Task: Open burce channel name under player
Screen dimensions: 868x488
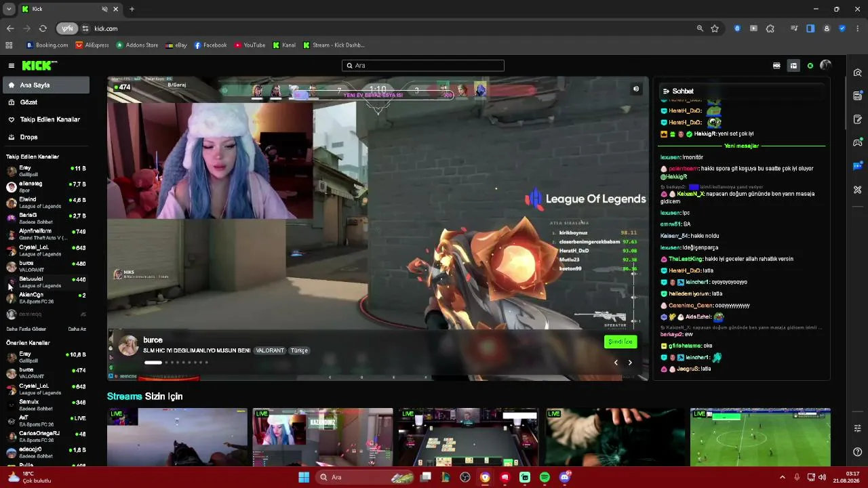Action: (x=153, y=340)
